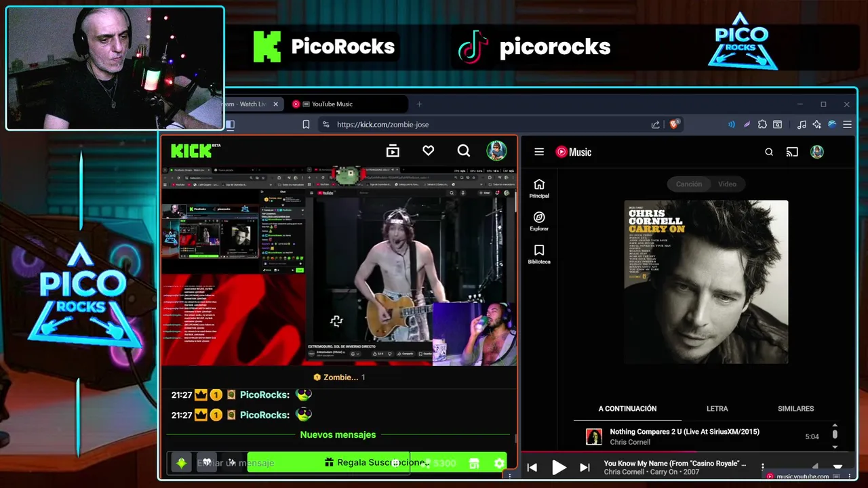Click the queue list scrollbar

(835, 434)
